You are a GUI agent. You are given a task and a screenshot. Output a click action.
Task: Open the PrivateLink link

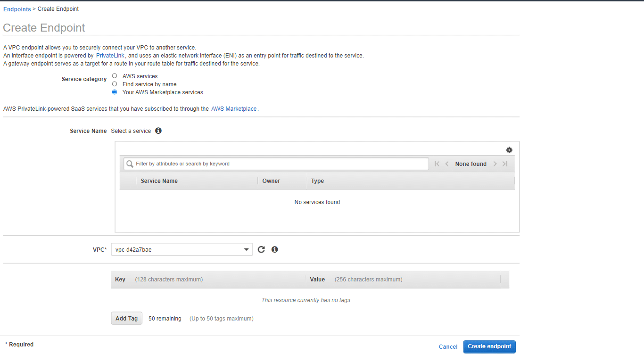coord(110,56)
